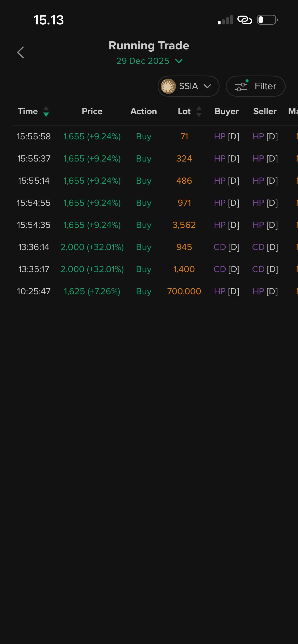298x644 pixels.
Task: Open the SSIA stock selector dropdown arrow
Action: [208, 86]
